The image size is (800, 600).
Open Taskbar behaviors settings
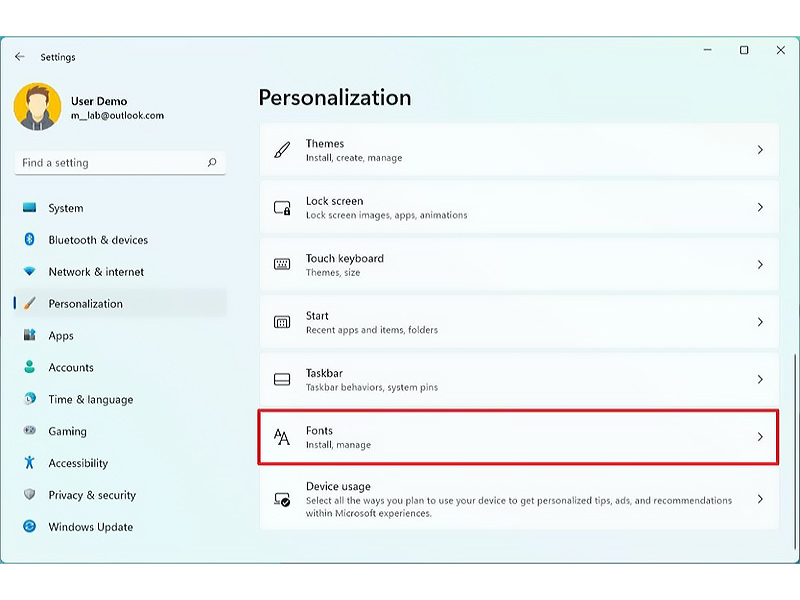pyautogui.click(x=519, y=380)
